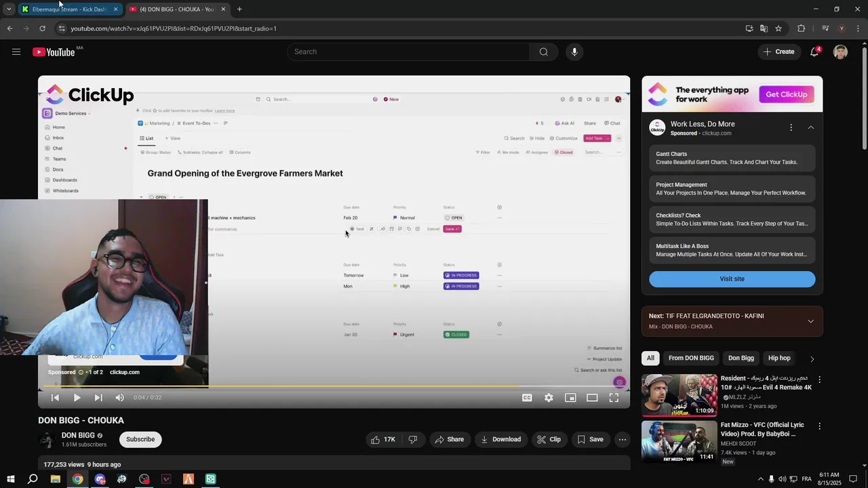Open YouTube notifications bell

(814, 52)
